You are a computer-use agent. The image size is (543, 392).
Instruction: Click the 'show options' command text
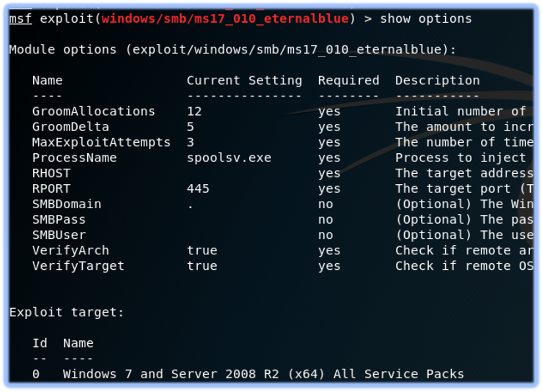point(426,19)
